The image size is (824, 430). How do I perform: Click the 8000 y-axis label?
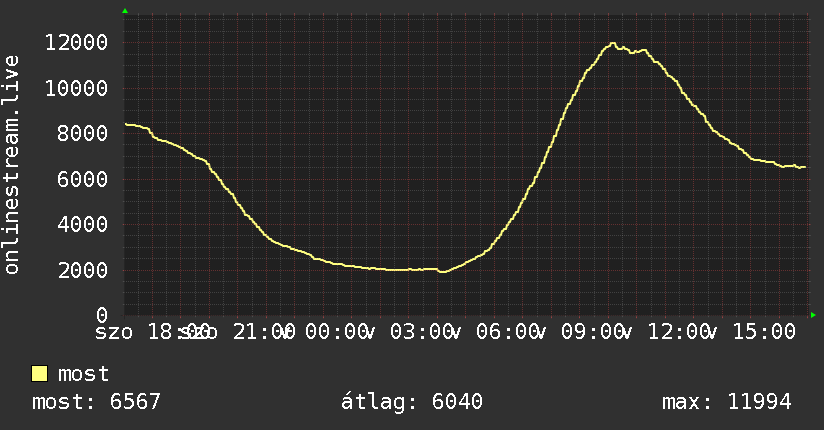[83, 134]
